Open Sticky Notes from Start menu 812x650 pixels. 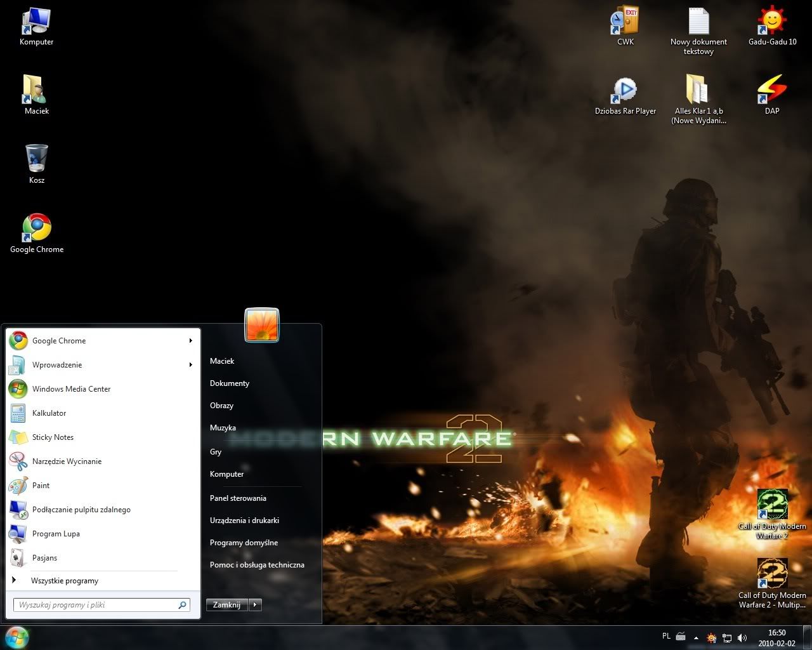101,437
